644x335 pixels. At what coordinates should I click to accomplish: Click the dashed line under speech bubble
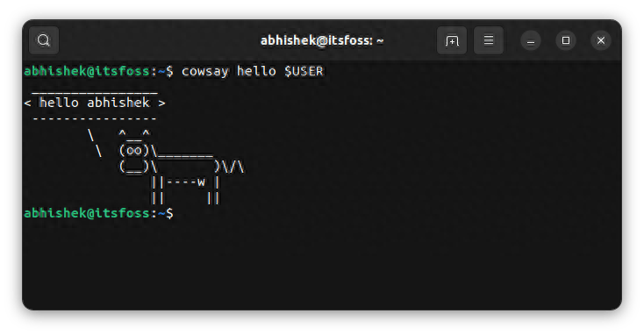(95, 119)
